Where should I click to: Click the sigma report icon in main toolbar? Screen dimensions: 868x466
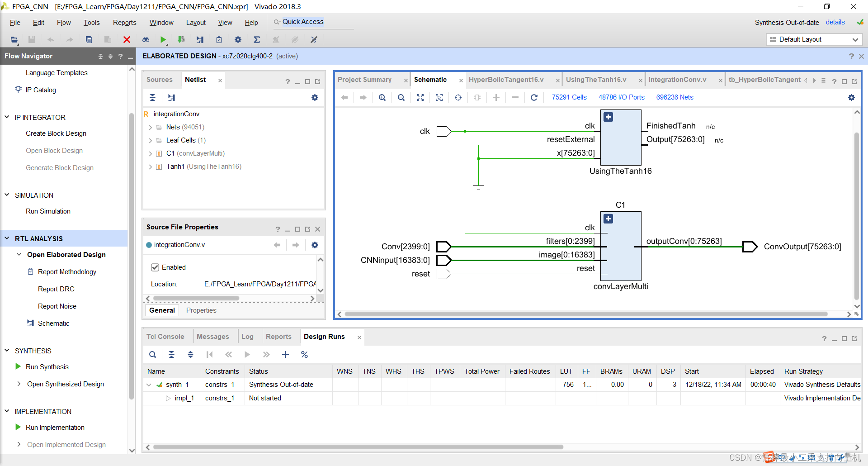(257, 40)
